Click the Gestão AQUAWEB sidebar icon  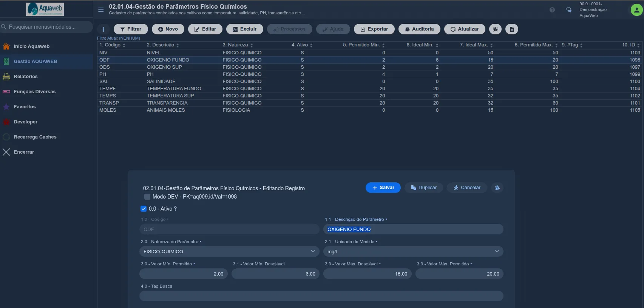coord(6,62)
